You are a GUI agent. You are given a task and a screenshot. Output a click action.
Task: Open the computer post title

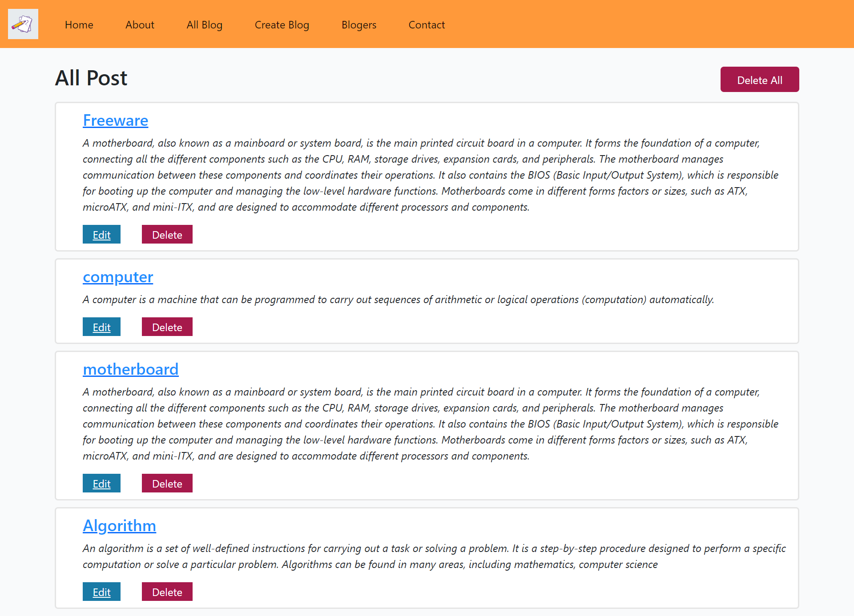tap(117, 277)
